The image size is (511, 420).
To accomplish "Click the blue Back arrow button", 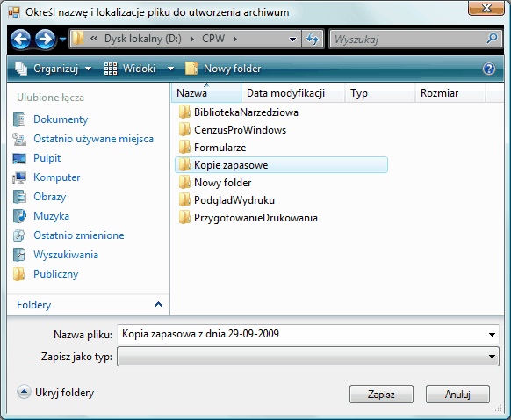I will pos(20,40).
